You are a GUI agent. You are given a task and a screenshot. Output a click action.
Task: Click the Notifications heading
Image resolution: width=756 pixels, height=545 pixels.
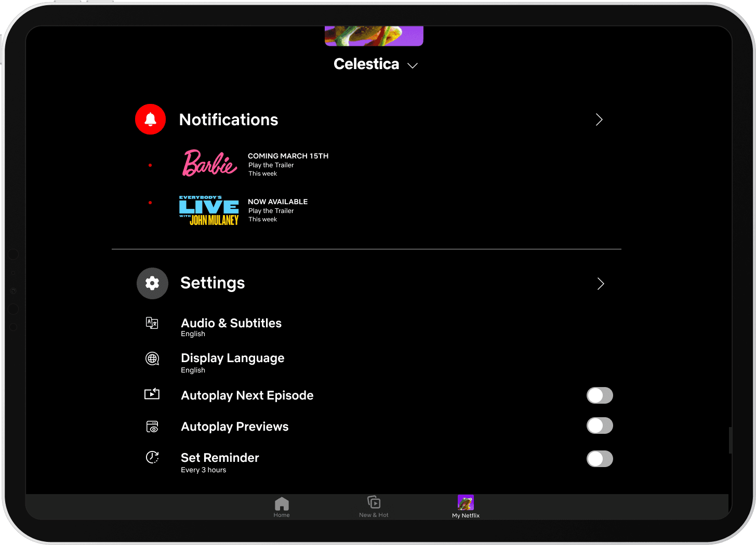pos(229,119)
